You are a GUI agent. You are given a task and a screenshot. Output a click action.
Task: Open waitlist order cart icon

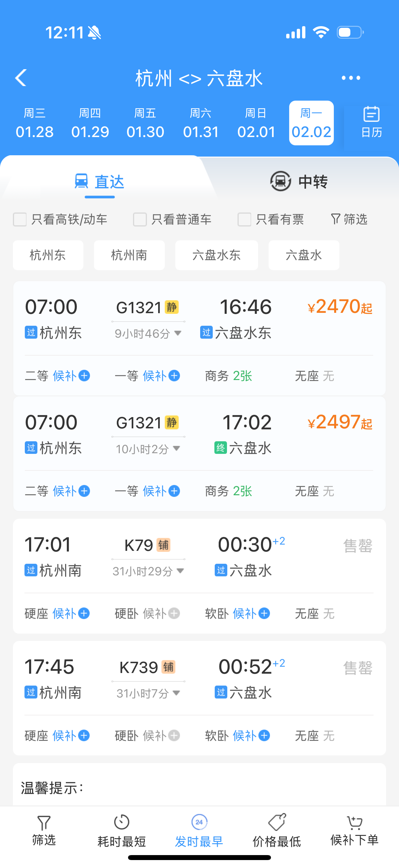[x=354, y=823]
